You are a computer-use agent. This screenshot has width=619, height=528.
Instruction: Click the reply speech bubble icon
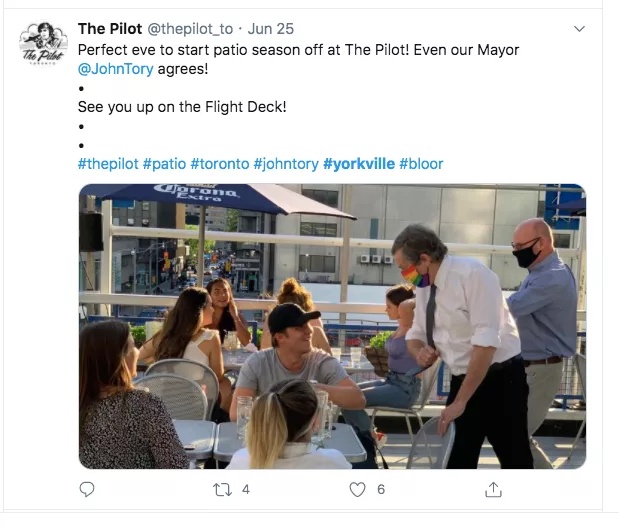pos(87,489)
